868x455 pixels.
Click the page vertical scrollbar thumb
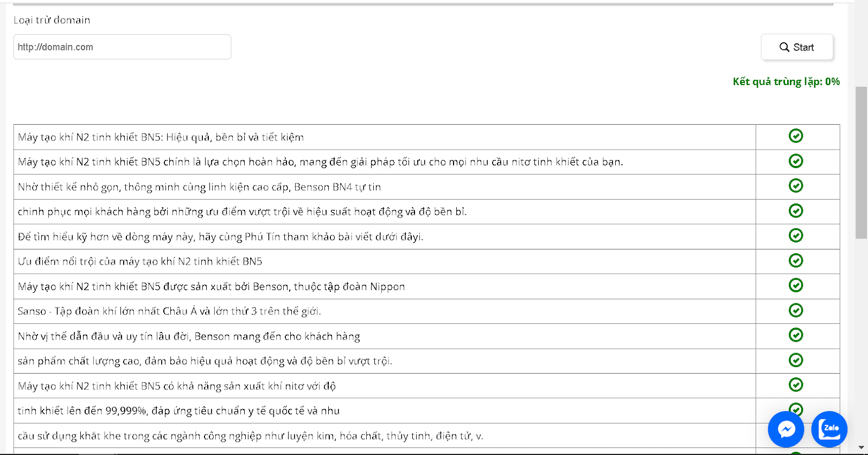coord(861,163)
